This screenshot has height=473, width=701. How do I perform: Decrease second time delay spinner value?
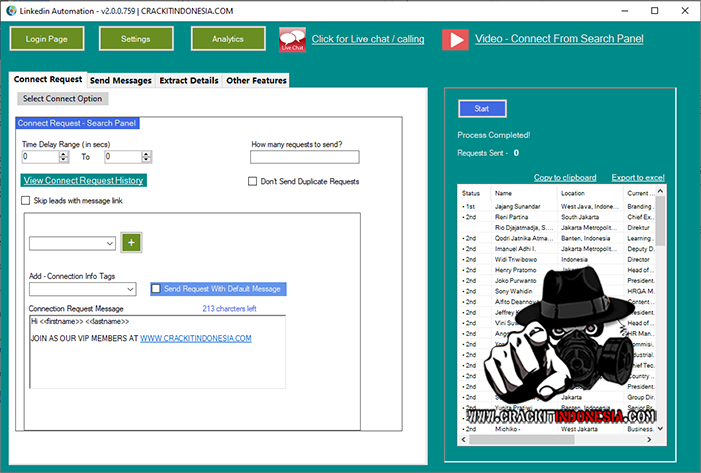click(148, 160)
